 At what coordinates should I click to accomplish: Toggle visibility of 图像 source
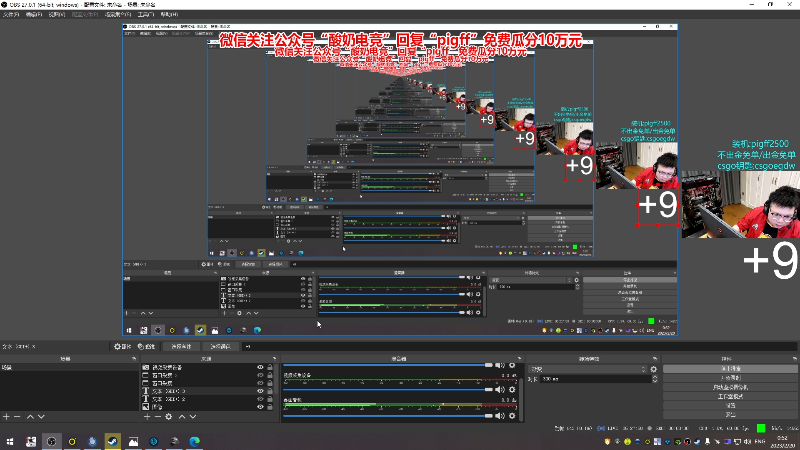pos(260,407)
